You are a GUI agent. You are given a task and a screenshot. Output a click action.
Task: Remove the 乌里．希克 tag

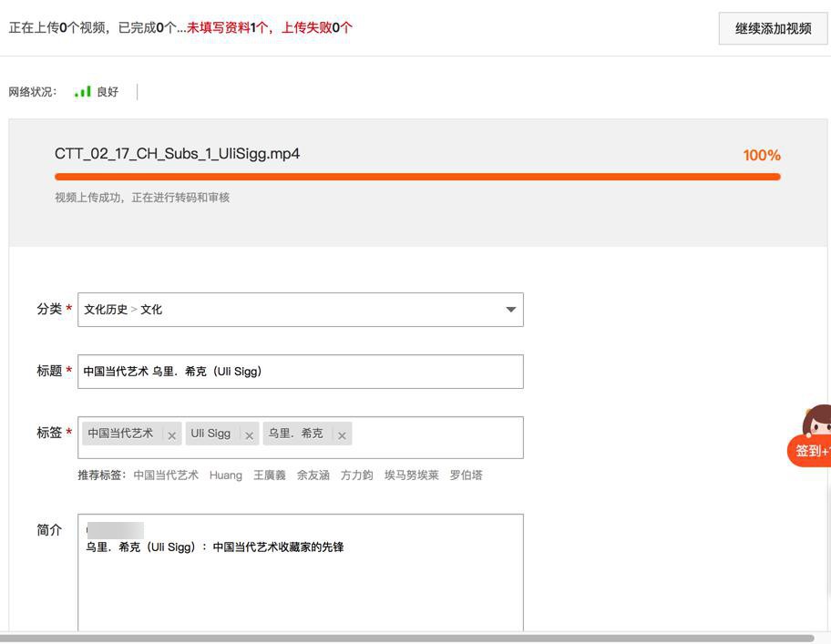click(x=342, y=436)
